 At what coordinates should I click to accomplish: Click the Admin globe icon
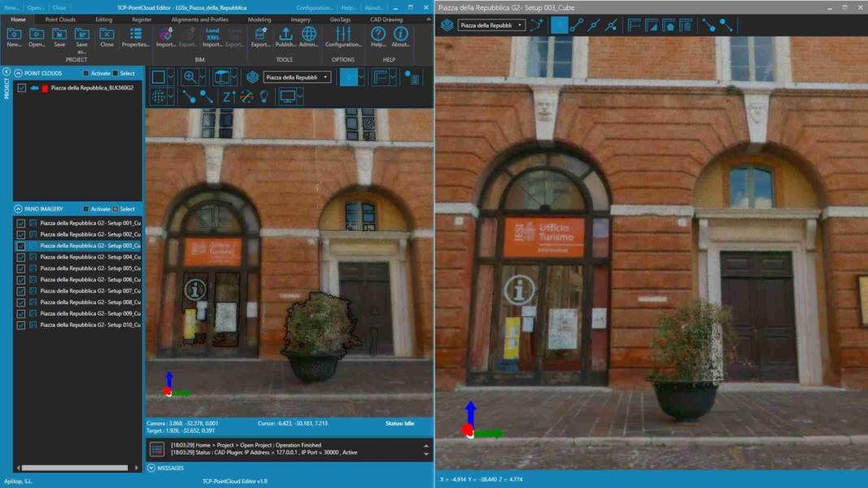[x=309, y=37]
